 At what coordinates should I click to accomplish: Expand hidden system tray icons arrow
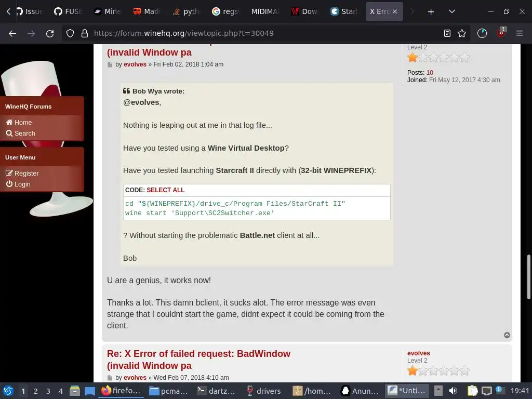(x=438, y=391)
